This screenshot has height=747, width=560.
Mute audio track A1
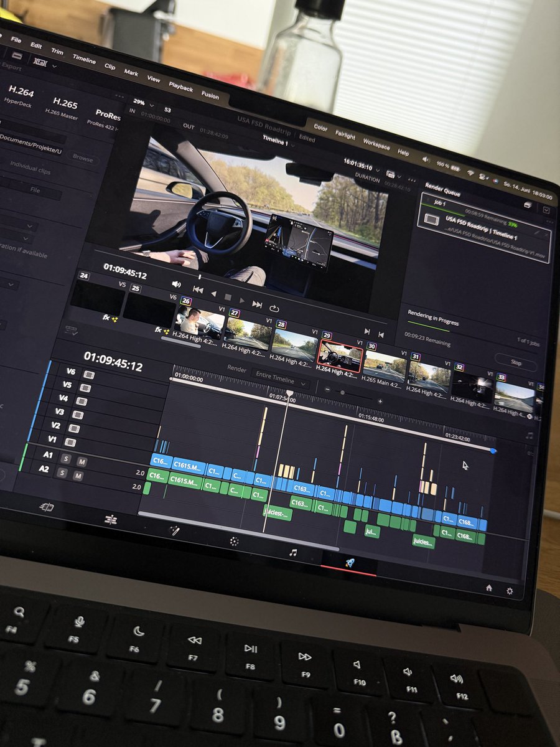(x=82, y=461)
